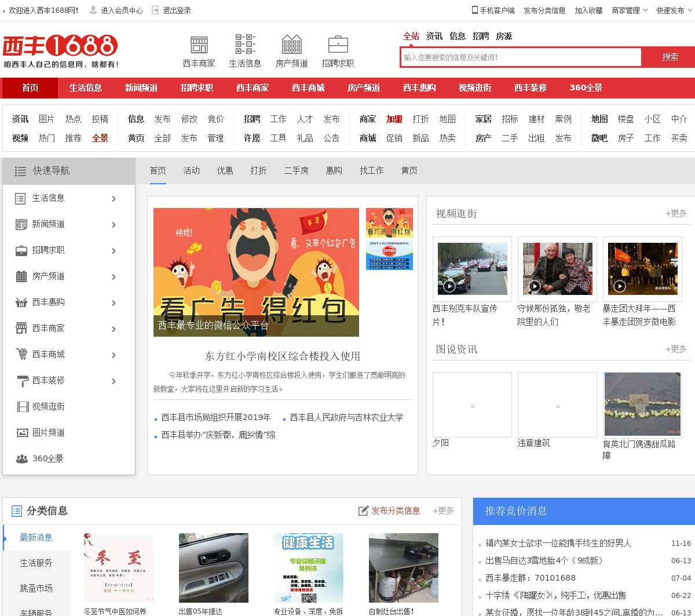Select the 西丰商城 cart icon in sidebar
The width and height of the screenshot is (695, 616).
[x=21, y=355]
